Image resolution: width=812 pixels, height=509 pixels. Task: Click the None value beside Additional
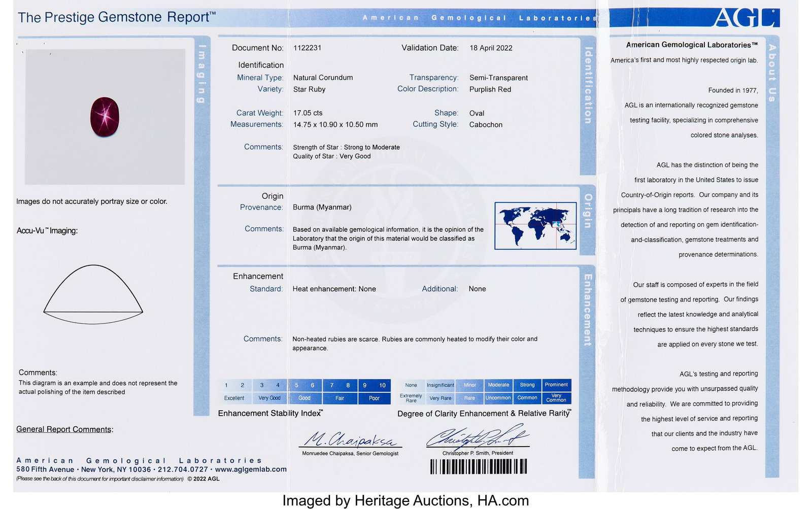point(477,289)
